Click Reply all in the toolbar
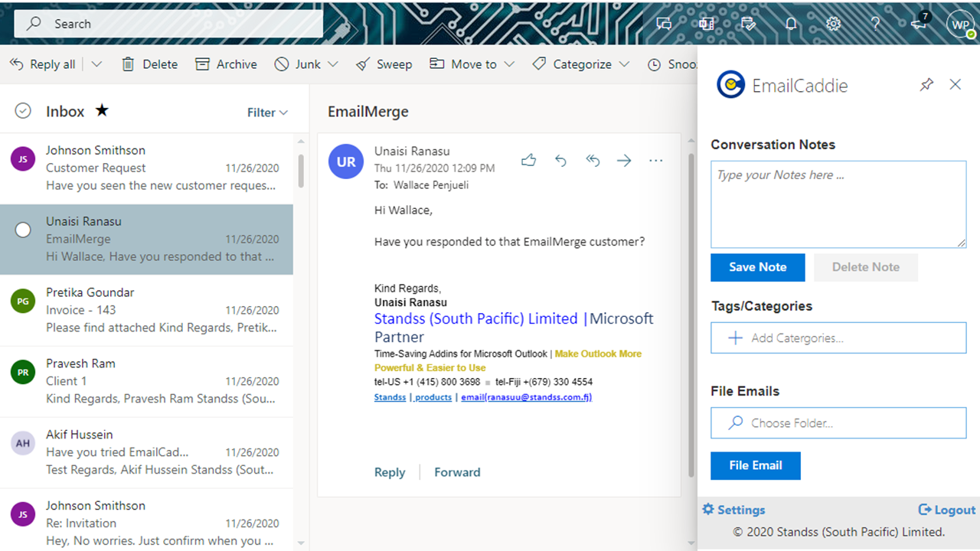The image size is (980, 551). 43,64
